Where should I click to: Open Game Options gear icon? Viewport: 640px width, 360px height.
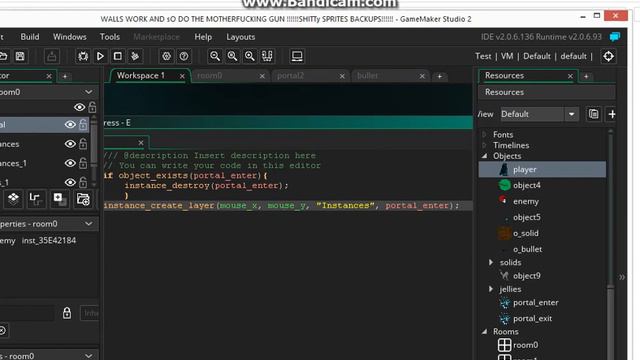pyautogui.click(x=167, y=56)
